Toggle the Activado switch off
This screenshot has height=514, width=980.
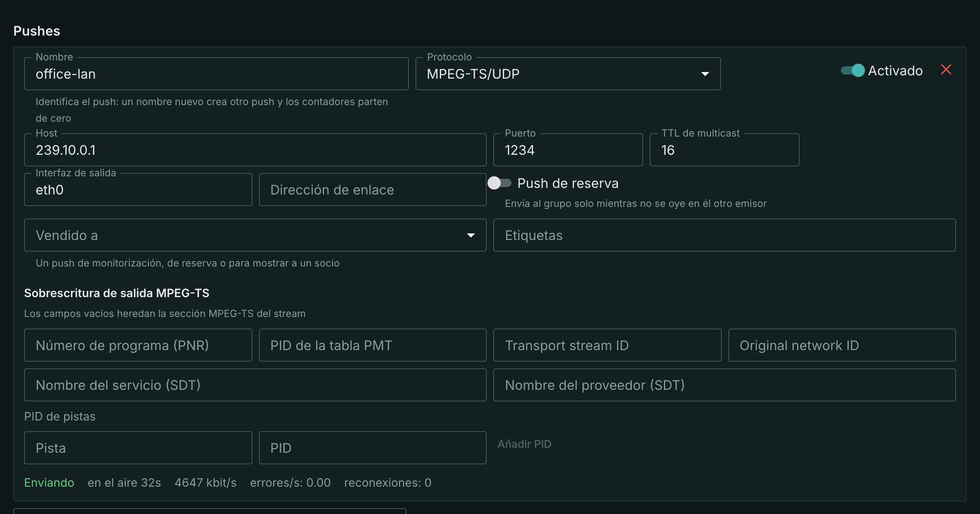853,70
